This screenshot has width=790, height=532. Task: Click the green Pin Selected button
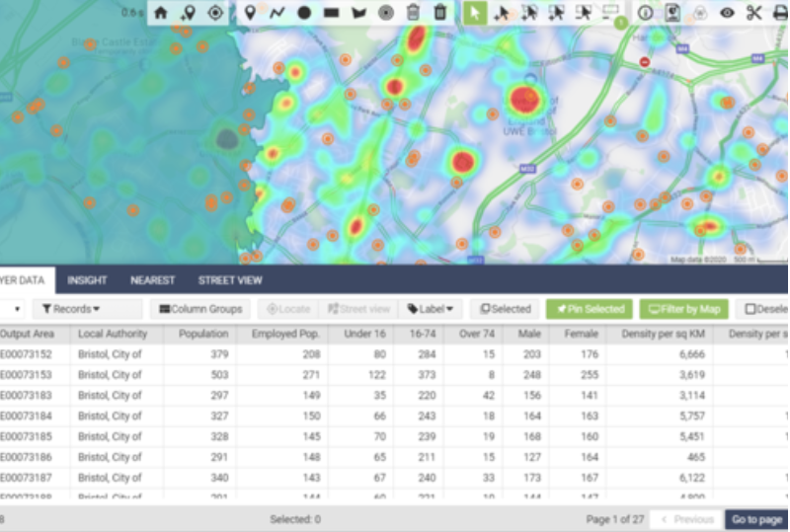(x=589, y=309)
